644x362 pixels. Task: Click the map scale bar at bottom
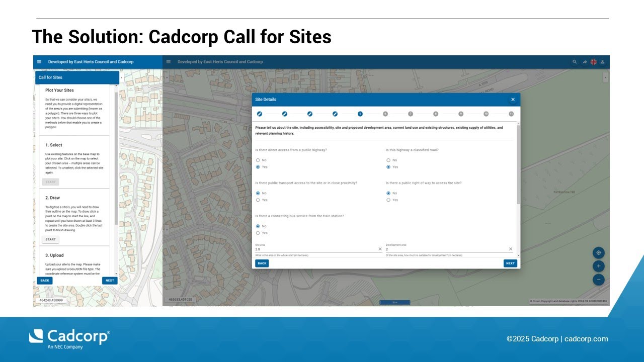(x=394, y=303)
